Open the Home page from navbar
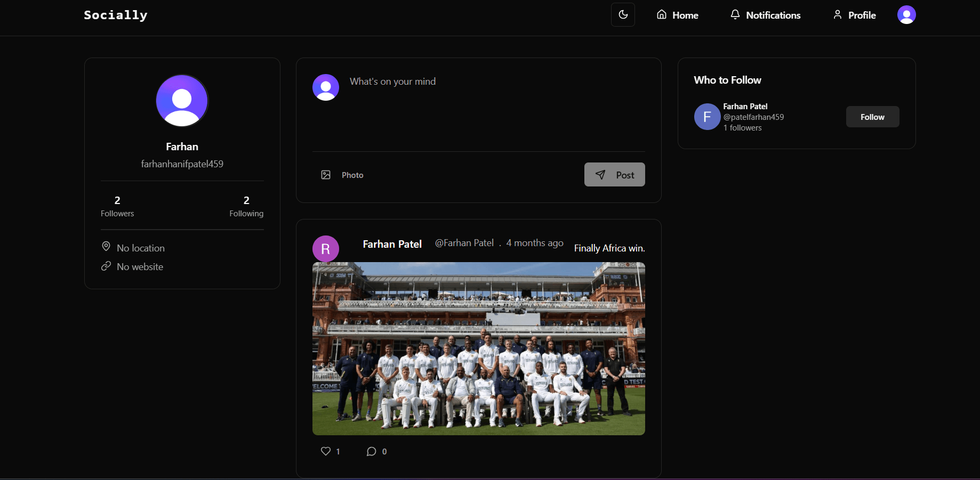The image size is (980, 480). click(x=677, y=15)
